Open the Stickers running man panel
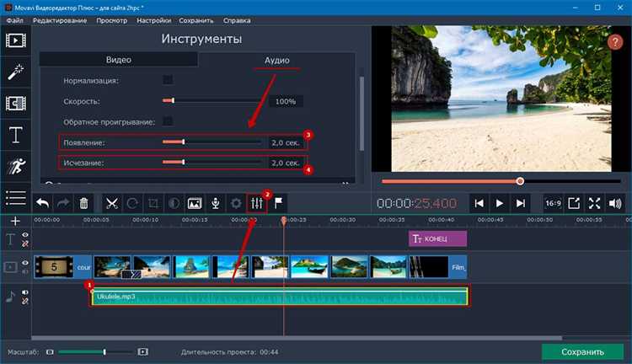 16,166
